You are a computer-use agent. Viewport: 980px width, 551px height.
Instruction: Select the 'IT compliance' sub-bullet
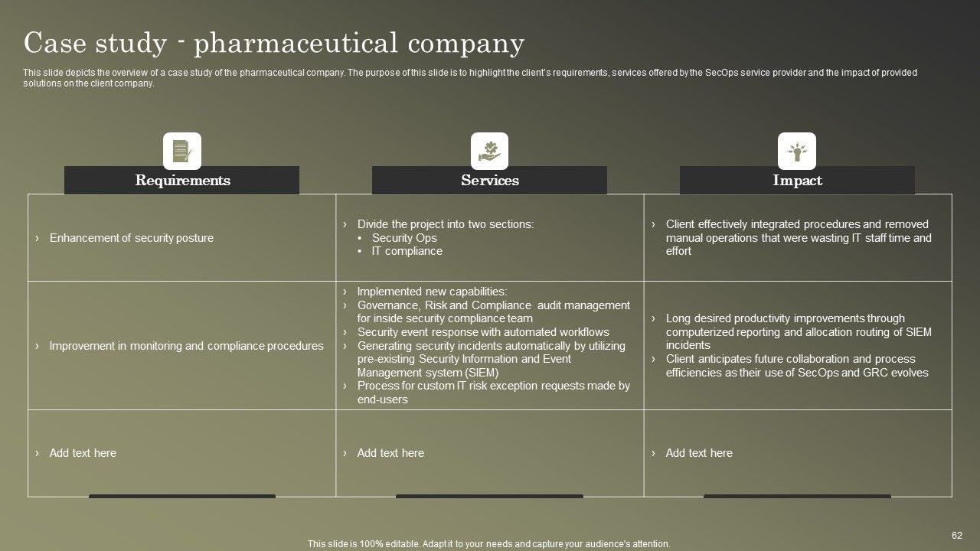point(407,251)
